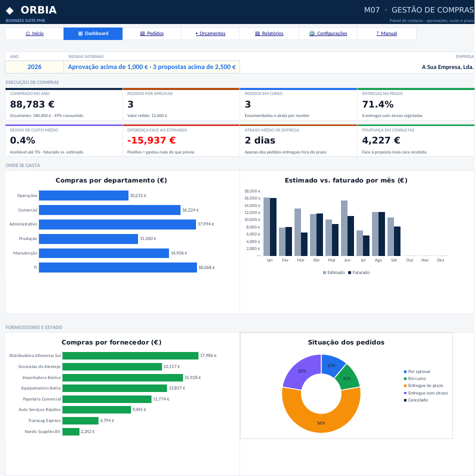The image size is (475, 476).
Task: Click the Operações department bar
Action: click(x=83, y=195)
